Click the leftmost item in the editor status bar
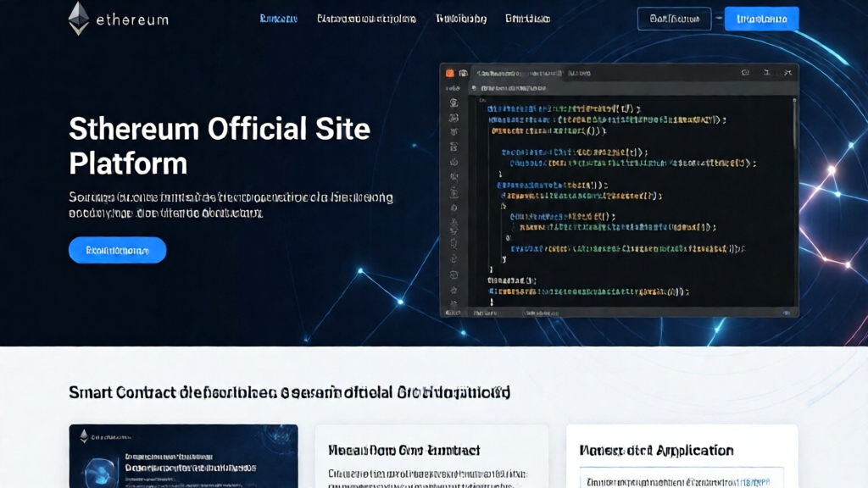 click(453, 313)
